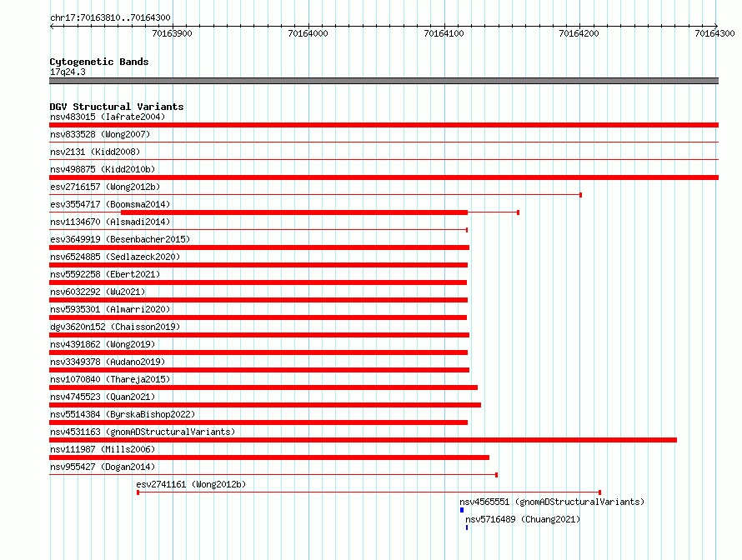Click the 70164300 ruler position label

tap(714, 33)
